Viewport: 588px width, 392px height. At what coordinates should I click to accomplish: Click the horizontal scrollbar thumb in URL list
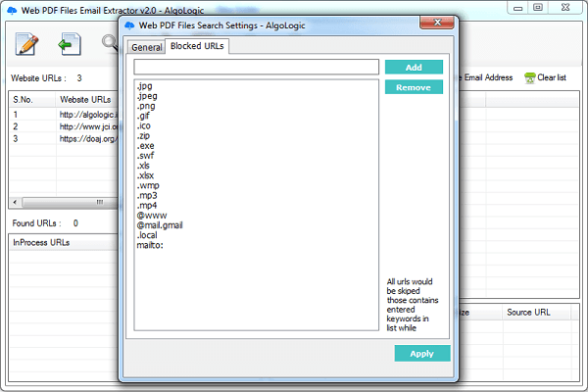71,202
